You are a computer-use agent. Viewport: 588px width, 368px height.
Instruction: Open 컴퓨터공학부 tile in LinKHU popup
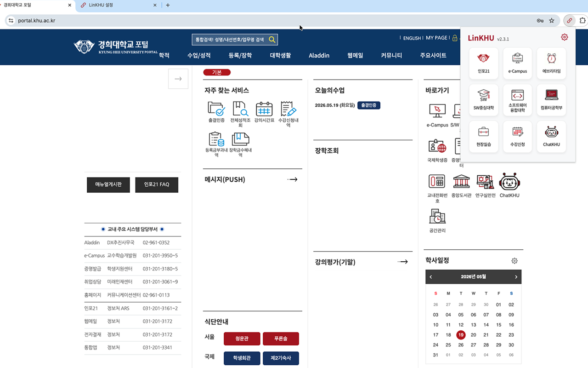551,100
